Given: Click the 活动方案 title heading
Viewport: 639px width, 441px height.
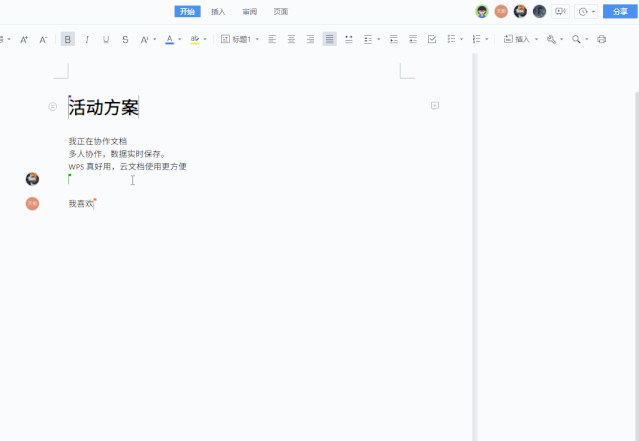Looking at the screenshot, I should pyautogui.click(x=104, y=107).
